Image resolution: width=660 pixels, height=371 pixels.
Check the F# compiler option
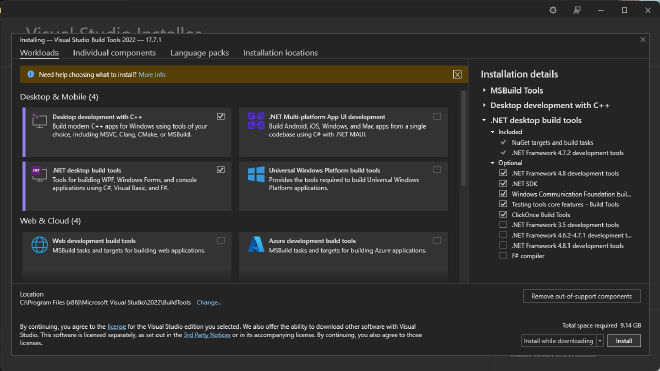click(x=503, y=256)
